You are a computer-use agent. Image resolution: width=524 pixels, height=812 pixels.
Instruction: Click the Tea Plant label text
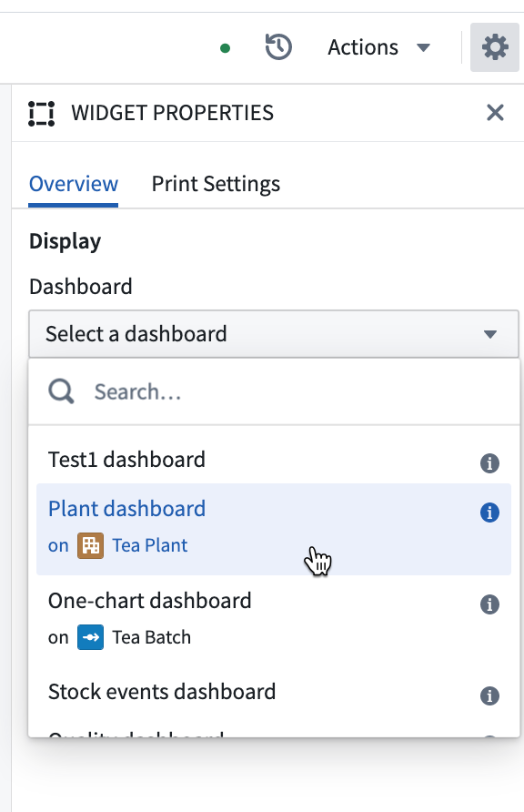(x=150, y=546)
